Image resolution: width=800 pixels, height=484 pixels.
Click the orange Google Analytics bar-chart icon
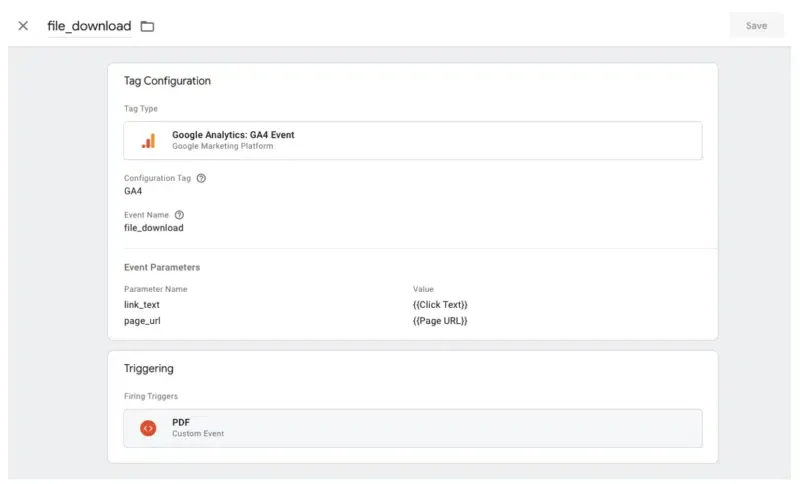point(148,141)
